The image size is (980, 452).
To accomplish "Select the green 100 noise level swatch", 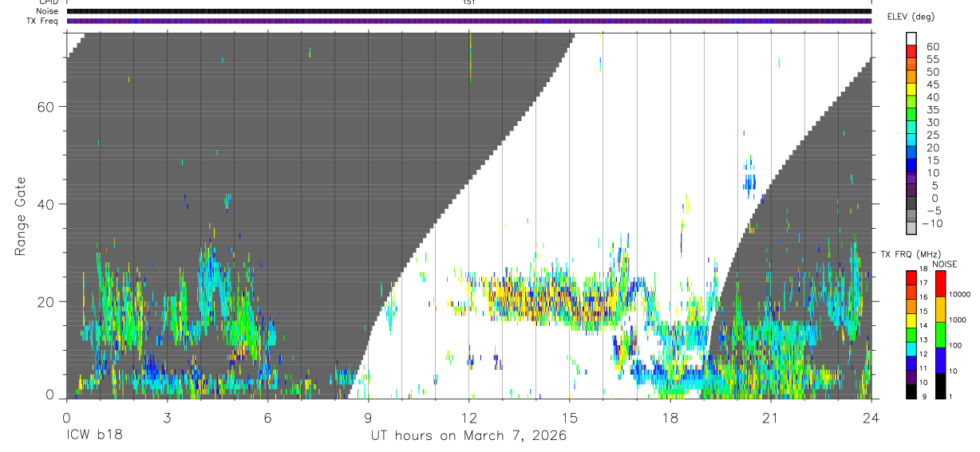I will pos(940,335).
